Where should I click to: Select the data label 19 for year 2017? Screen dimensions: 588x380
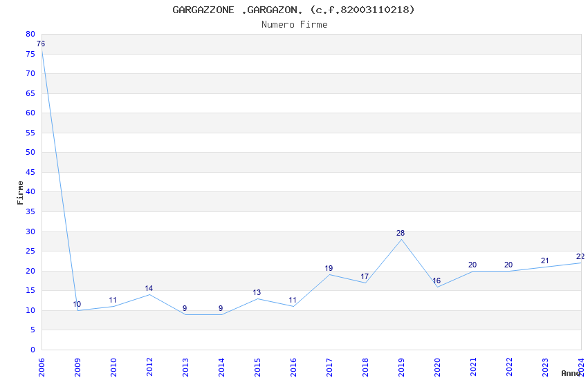(329, 269)
